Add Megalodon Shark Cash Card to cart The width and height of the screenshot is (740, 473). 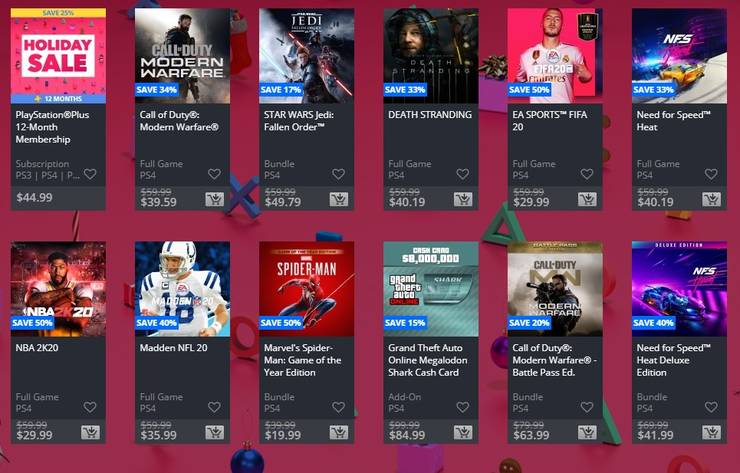point(463,432)
